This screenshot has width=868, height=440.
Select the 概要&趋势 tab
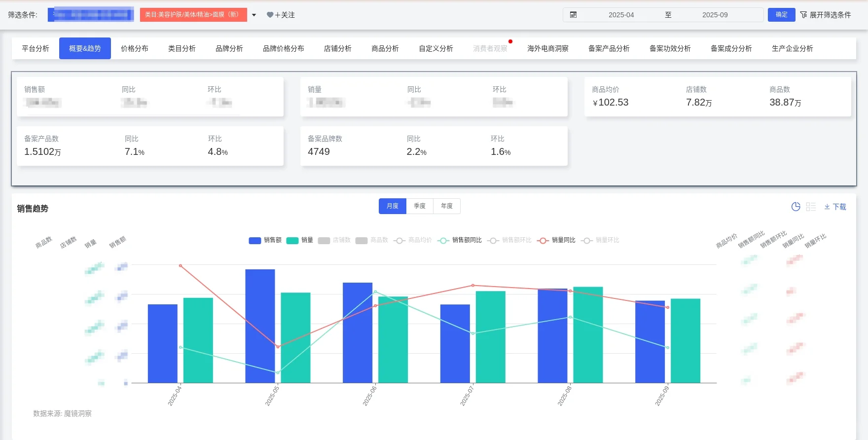pyautogui.click(x=85, y=48)
